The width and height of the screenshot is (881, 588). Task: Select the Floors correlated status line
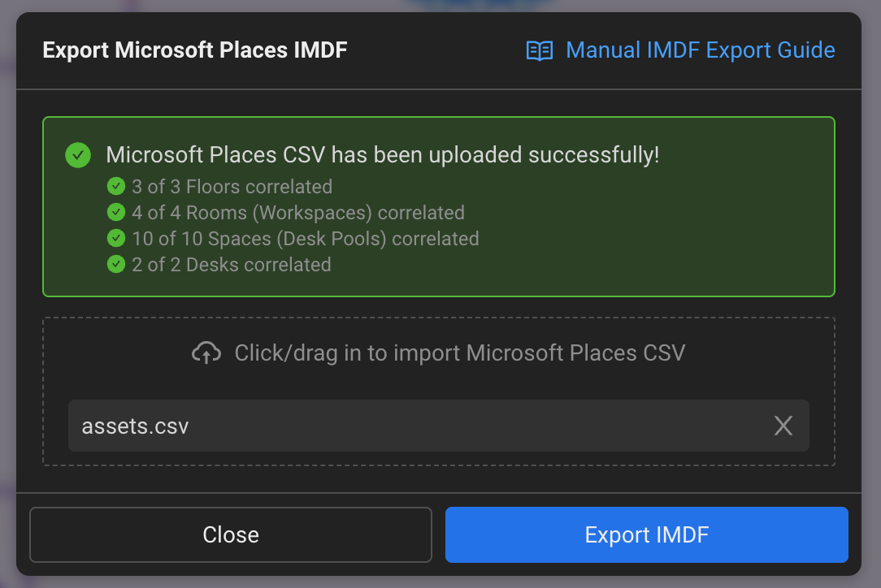click(232, 186)
